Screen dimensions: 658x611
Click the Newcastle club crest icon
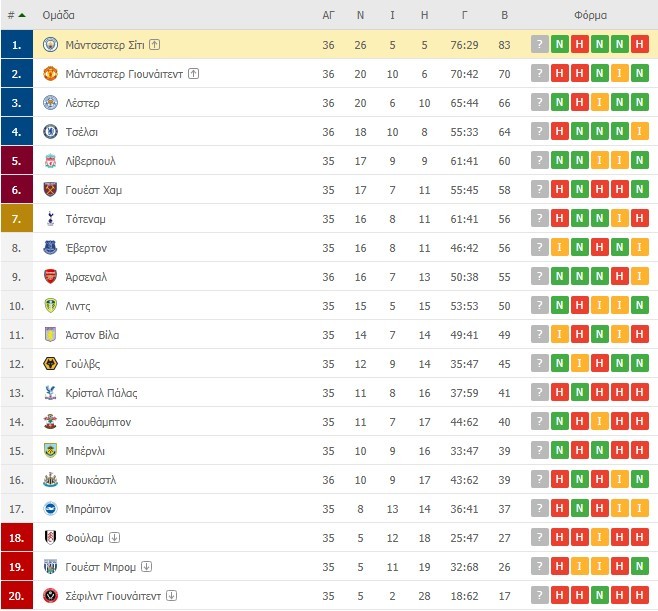point(51,480)
